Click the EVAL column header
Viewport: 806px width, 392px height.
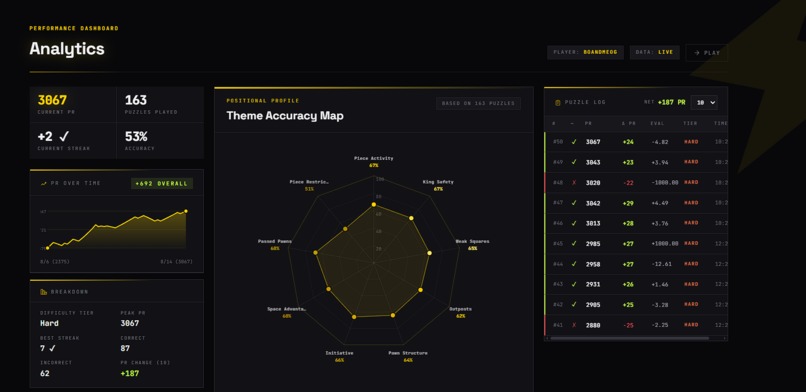click(657, 123)
